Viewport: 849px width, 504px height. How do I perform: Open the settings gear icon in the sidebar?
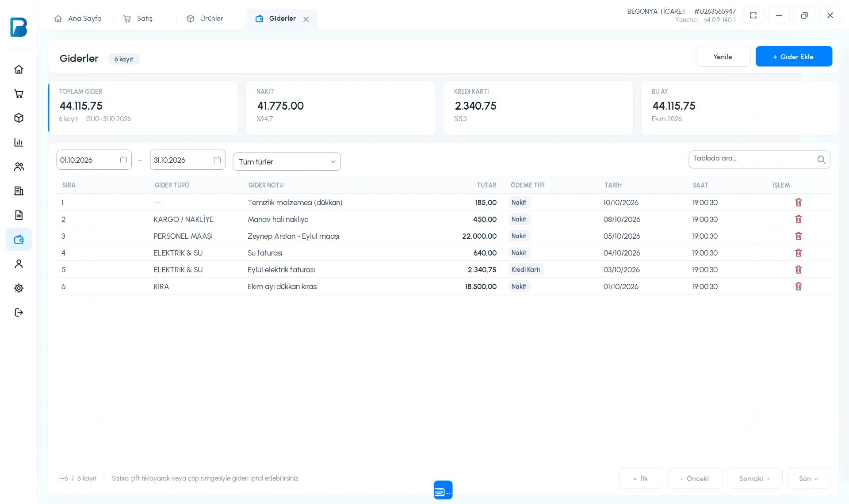tap(19, 288)
